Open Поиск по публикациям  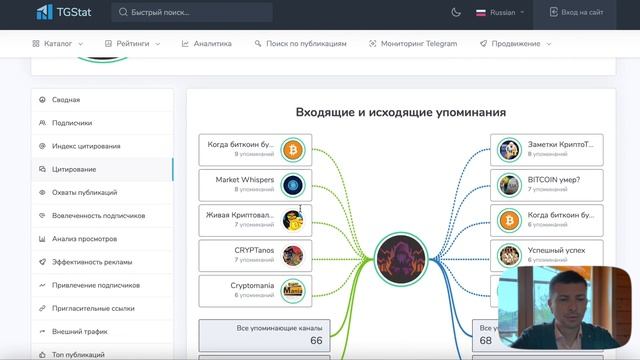click(300, 44)
